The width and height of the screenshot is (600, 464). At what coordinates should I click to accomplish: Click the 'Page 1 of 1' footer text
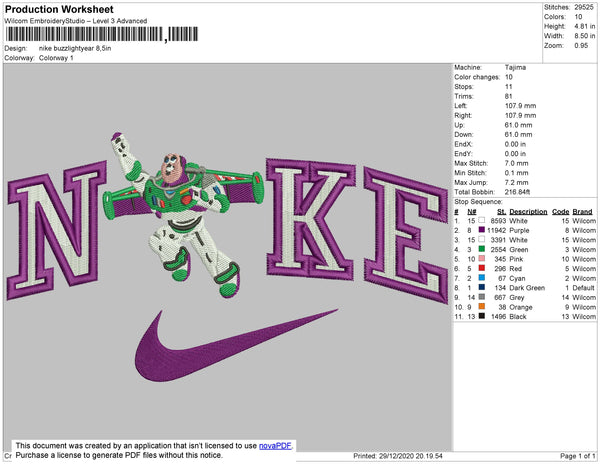577,456
